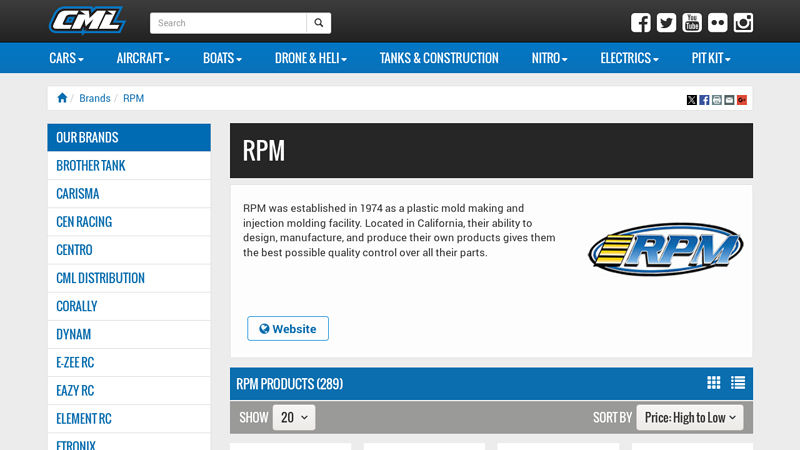Click the RPM brand logo image
Screen dimensions: 800x450
click(666, 249)
